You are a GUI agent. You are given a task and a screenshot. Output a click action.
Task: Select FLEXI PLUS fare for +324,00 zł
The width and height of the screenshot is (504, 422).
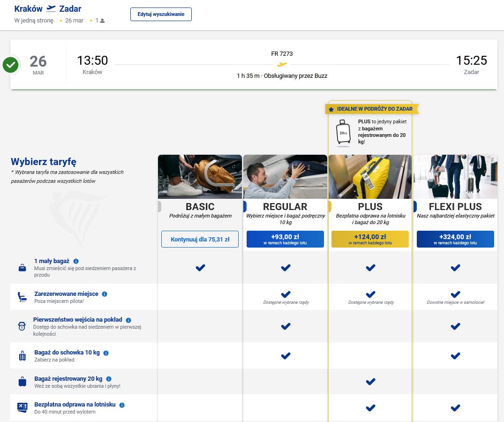[455, 239]
